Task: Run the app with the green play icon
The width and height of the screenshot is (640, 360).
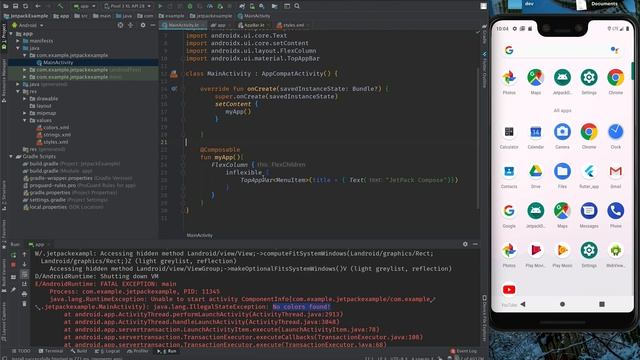Action: (x=160, y=6)
